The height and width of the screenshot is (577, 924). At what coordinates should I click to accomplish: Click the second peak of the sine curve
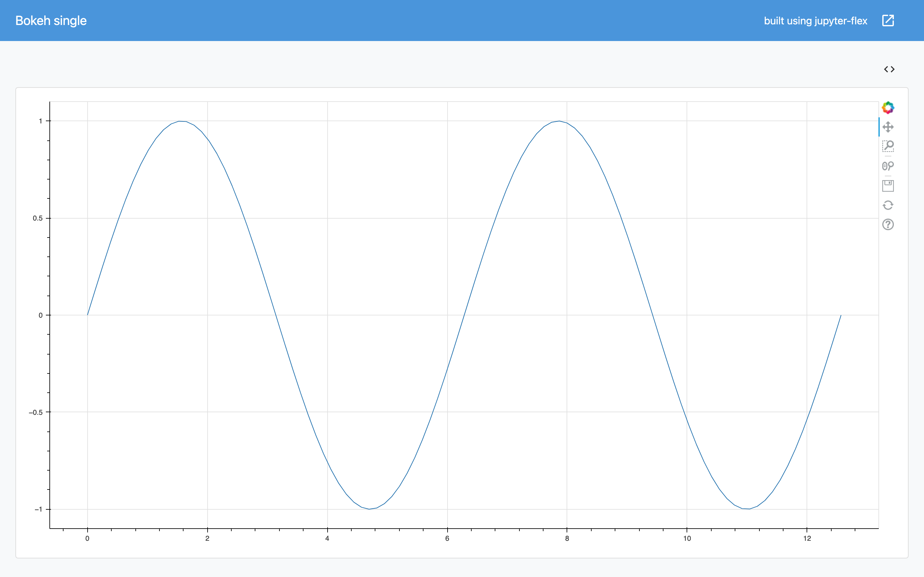[x=559, y=121]
